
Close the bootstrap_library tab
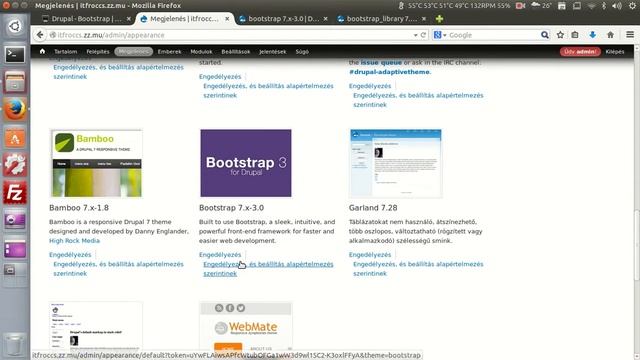pos(424,19)
